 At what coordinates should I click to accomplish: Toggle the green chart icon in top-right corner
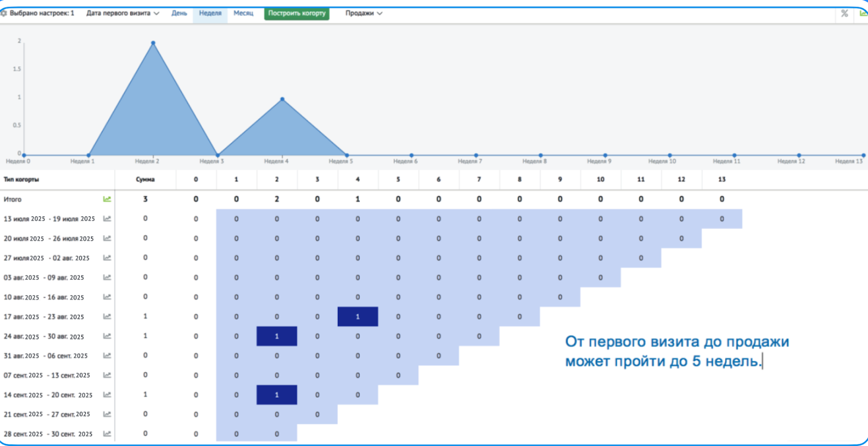[863, 13]
